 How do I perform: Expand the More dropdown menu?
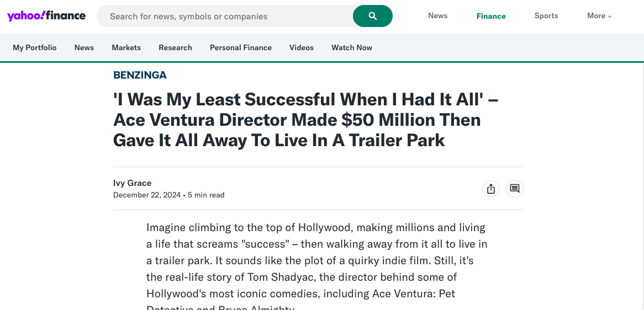[599, 16]
